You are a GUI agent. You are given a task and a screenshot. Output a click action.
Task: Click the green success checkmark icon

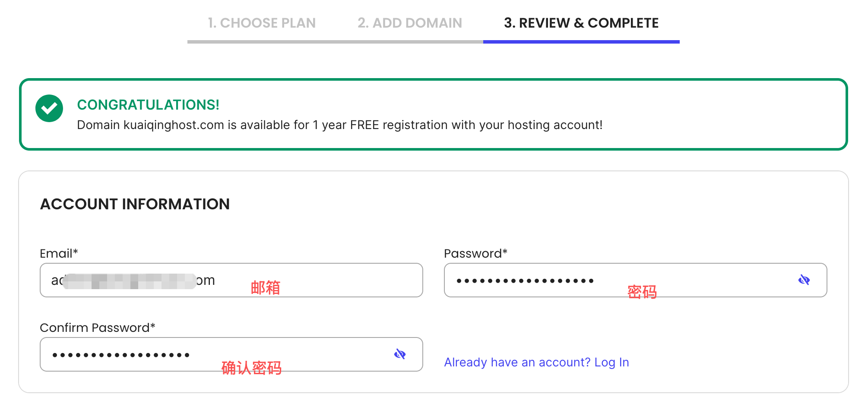[49, 108]
